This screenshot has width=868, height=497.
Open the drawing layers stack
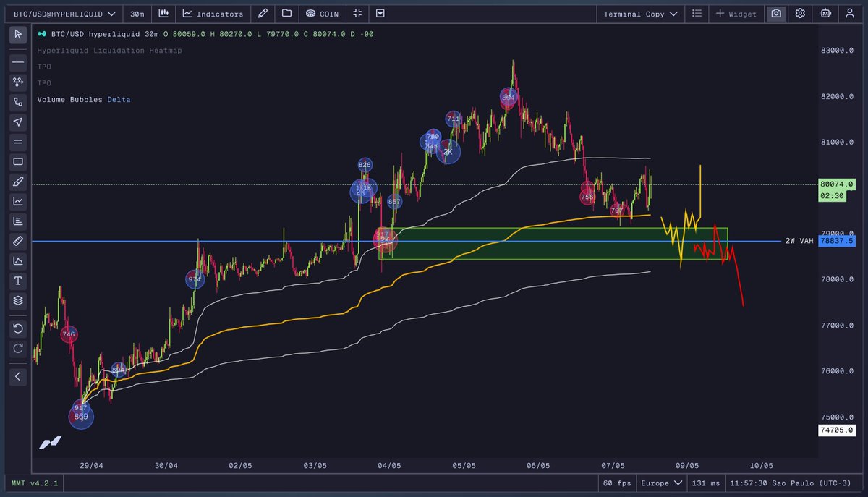tap(18, 300)
